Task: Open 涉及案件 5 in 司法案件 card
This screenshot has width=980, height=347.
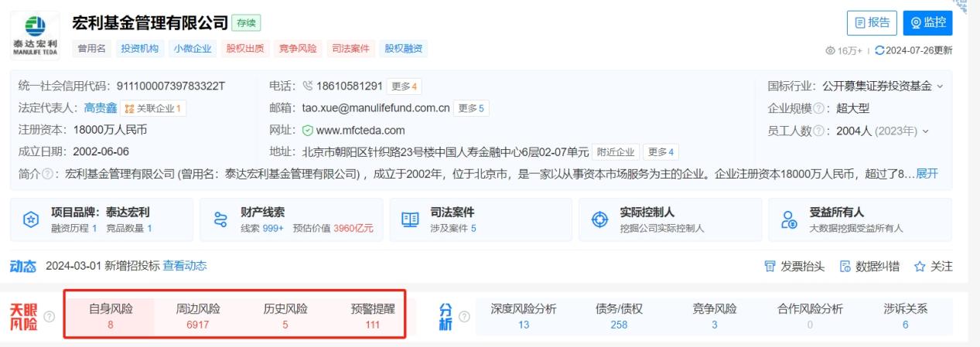Action: click(x=453, y=228)
